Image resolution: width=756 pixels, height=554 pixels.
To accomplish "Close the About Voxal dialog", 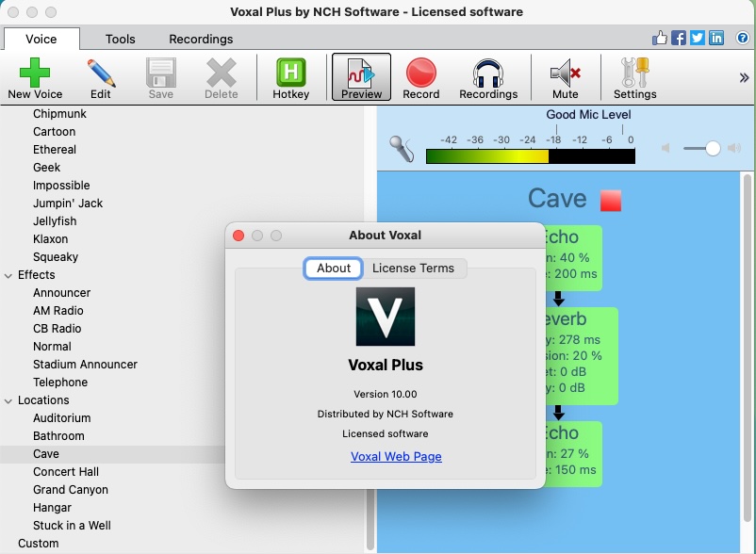I will 238,236.
